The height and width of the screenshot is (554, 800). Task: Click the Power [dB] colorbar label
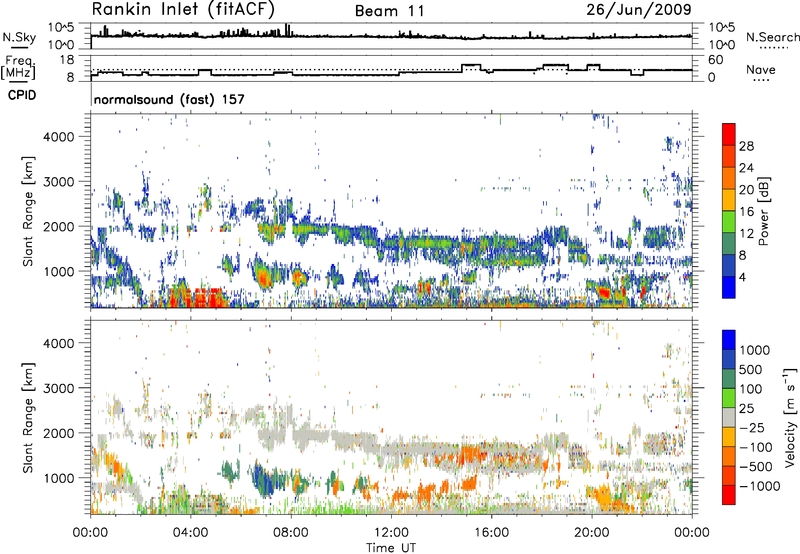(x=763, y=211)
